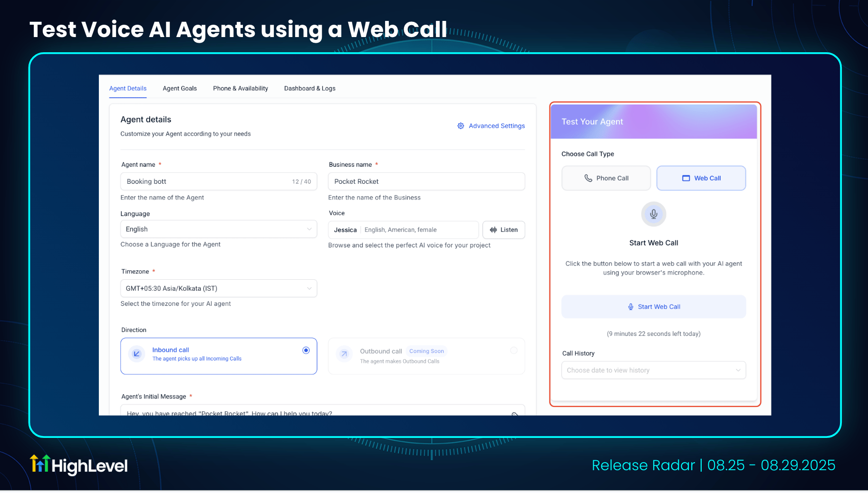Image resolution: width=868 pixels, height=493 pixels.
Task: Click the '9 minutes 22 seconds left today' text
Action: click(654, 334)
